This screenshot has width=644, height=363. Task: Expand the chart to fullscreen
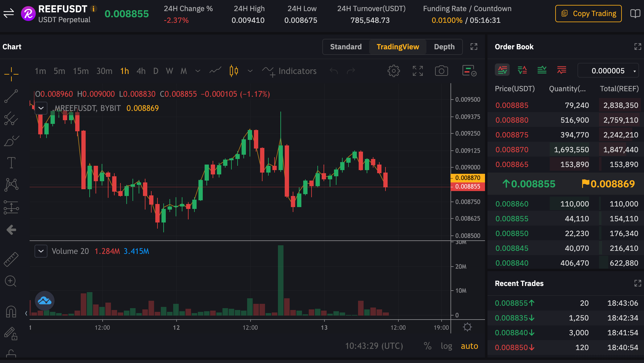pyautogui.click(x=474, y=47)
